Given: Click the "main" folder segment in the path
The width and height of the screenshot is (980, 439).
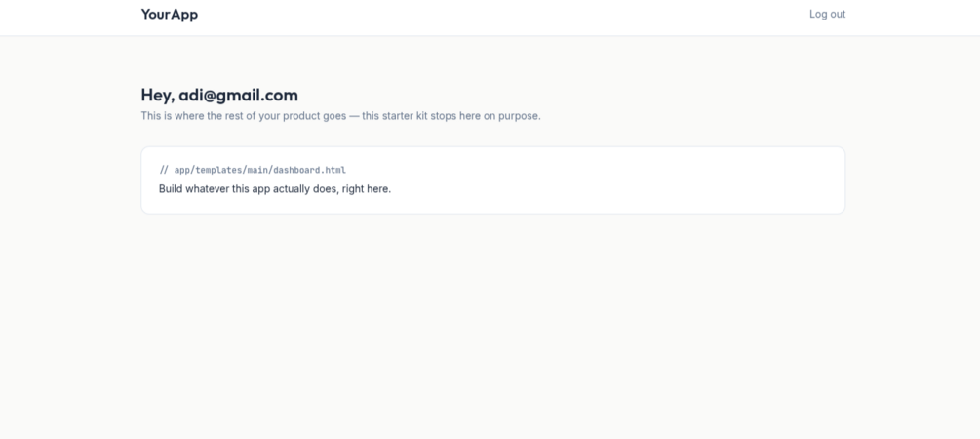Looking at the screenshot, I should point(257,170).
